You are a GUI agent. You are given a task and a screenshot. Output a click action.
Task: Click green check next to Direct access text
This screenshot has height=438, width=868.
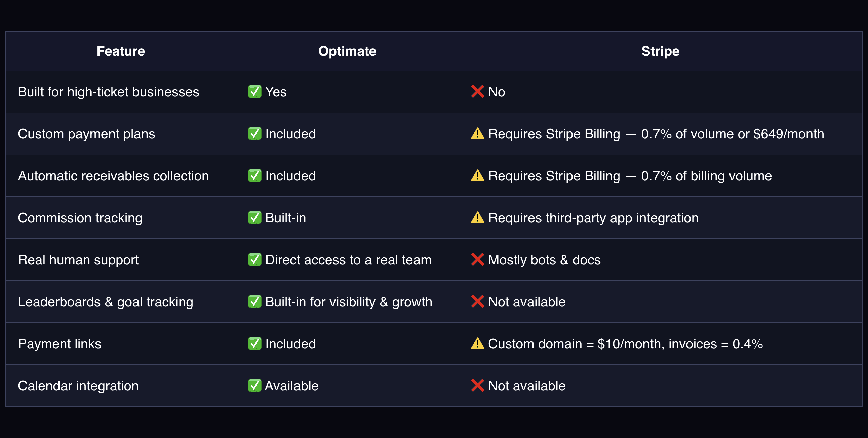(x=254, y=260)
